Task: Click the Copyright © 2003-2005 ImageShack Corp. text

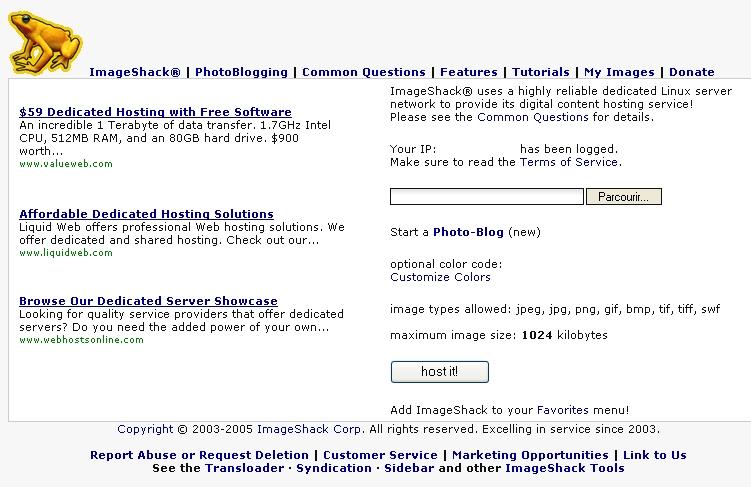Action: (x=241, y=429)
